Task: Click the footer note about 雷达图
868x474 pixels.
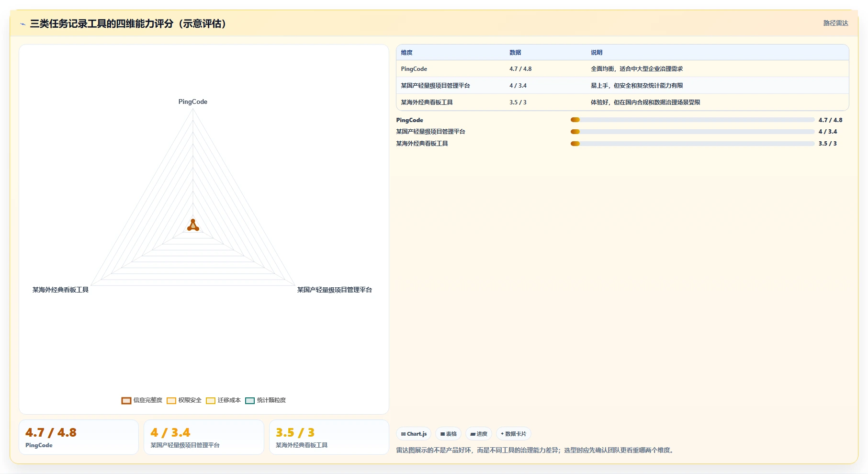Action: click(535, 450)
